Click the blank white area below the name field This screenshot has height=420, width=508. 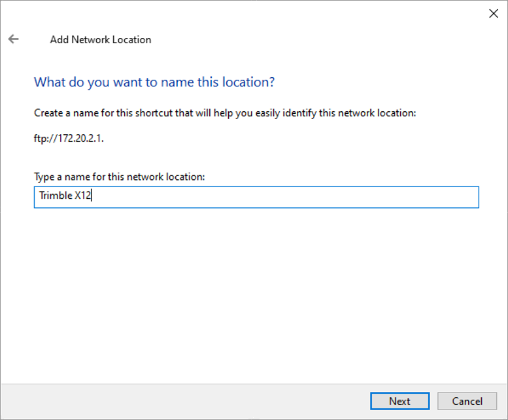[254, 292]
